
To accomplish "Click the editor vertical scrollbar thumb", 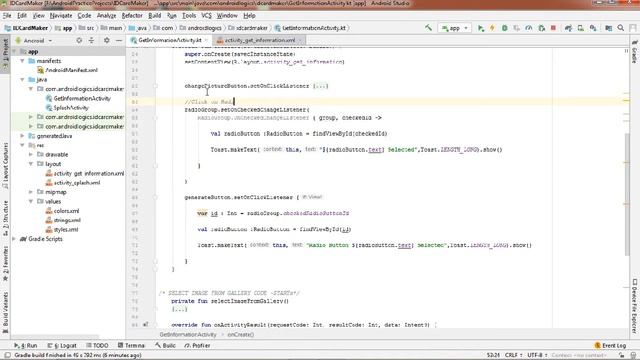I will click(x=627, y=194).
